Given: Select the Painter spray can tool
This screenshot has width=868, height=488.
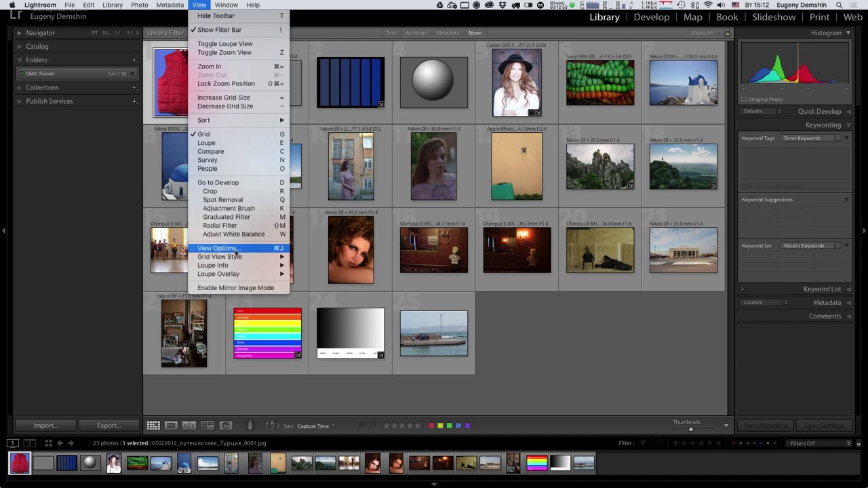Looking at the screenshot, I should pyautogui.click(x=250, y=426).
